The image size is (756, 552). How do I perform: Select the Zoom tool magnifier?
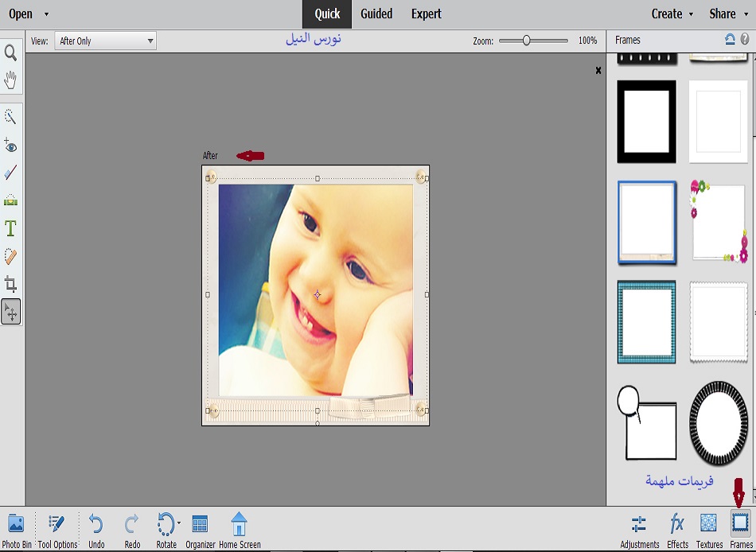pyautogui.click(x=11, y=53)
